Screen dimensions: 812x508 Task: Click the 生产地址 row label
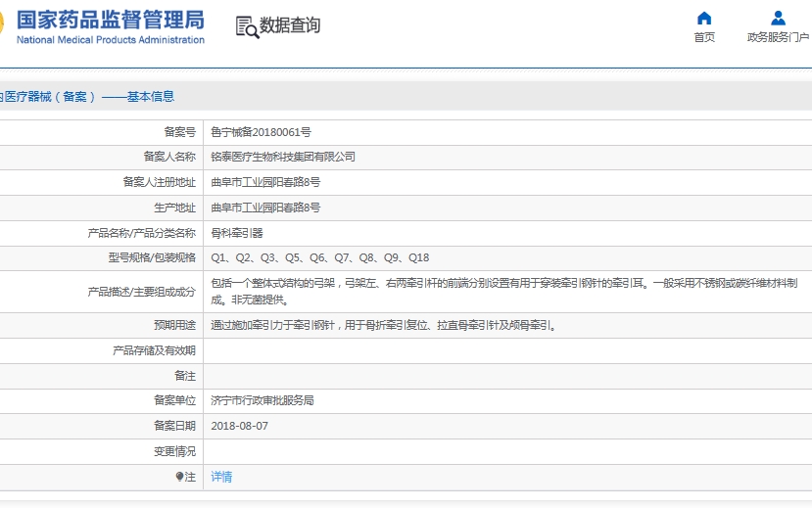[x=175, y=208]
